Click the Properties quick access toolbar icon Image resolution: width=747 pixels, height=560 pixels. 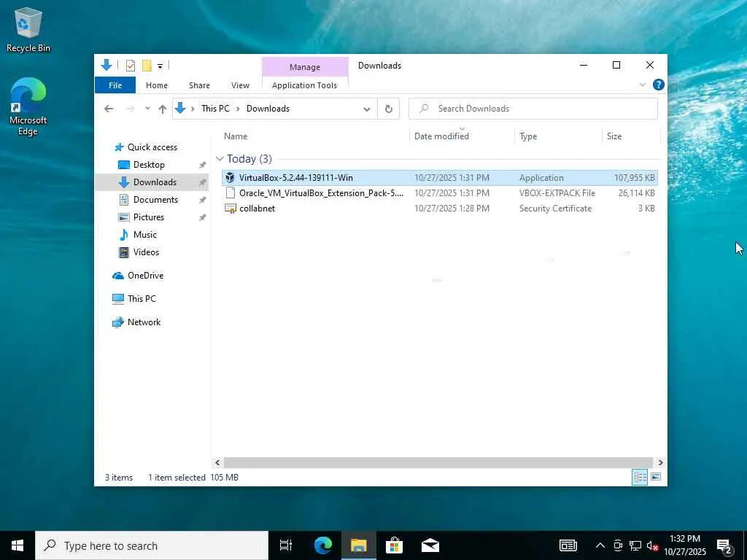point(130,66)
